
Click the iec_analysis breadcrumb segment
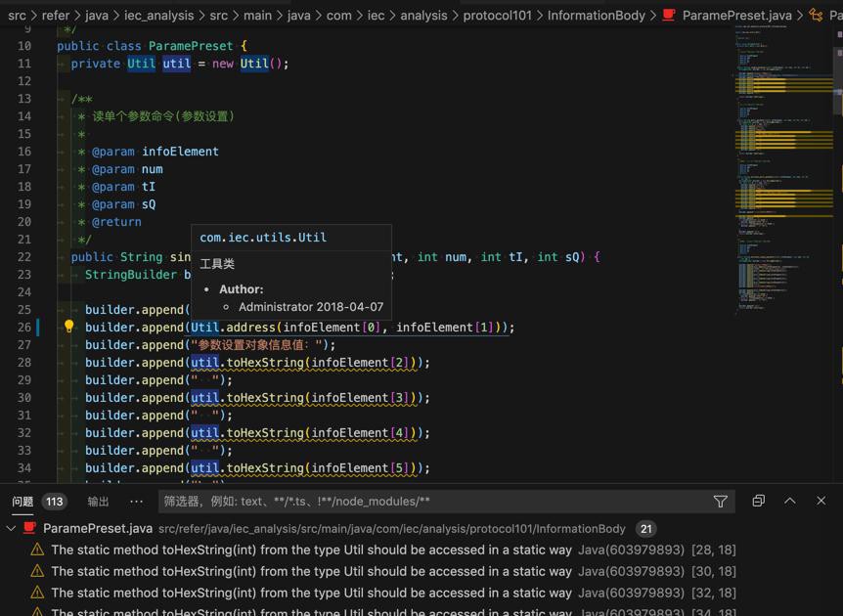tap(157, 16)
